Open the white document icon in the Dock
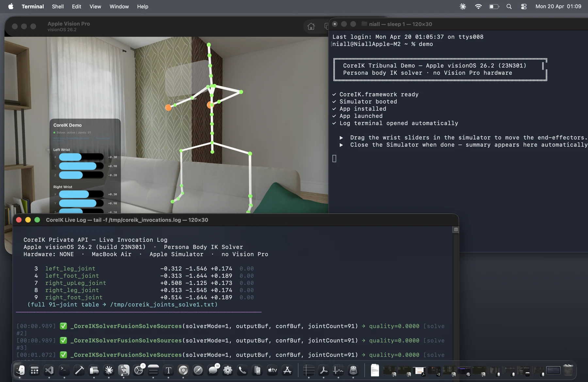The height and width of the screenshot is (382, 588). click(x=375, y=370)
